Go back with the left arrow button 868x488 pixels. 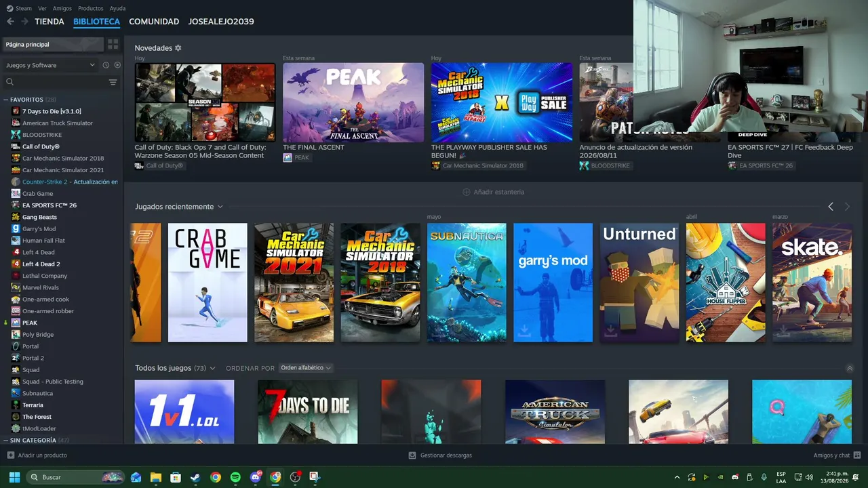click(10, 22)
